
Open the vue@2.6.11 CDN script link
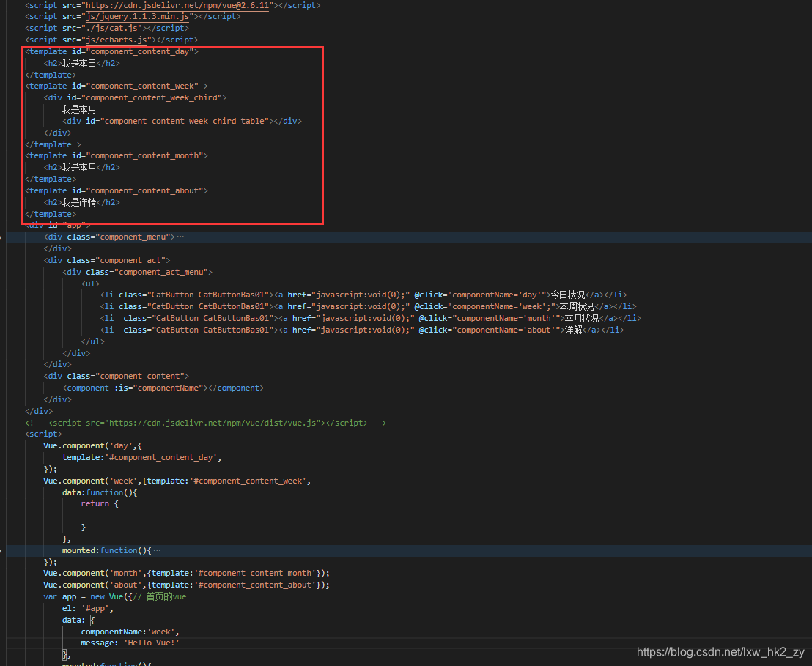click(x=177, y=5)
